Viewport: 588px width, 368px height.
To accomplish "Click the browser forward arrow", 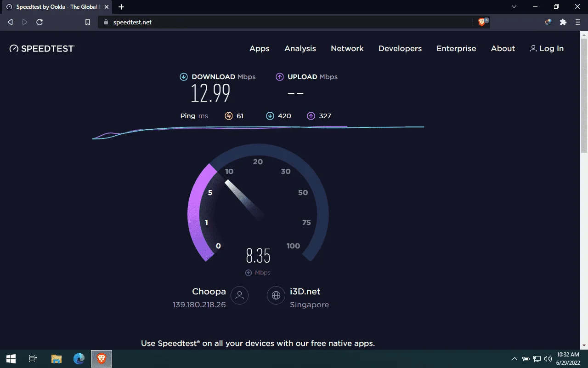I will tap(25, 22).
